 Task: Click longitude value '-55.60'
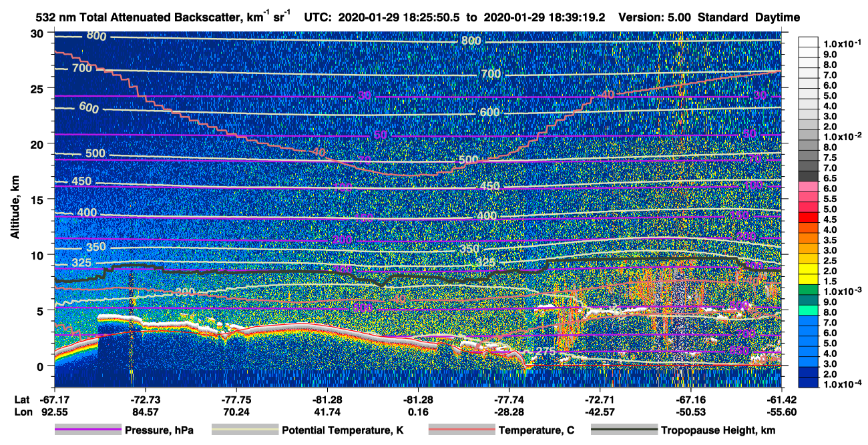[x=781, y=412]
